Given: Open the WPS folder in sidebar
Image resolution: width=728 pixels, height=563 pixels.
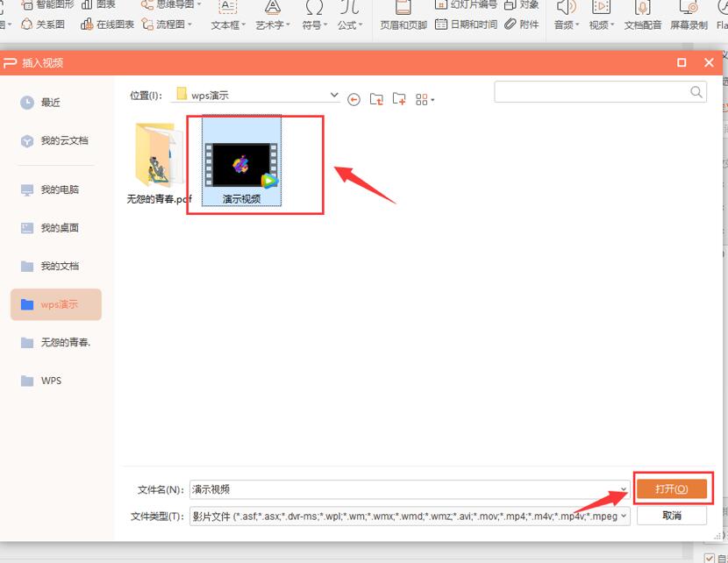Looking at the screenshot, I should point(51,381).
